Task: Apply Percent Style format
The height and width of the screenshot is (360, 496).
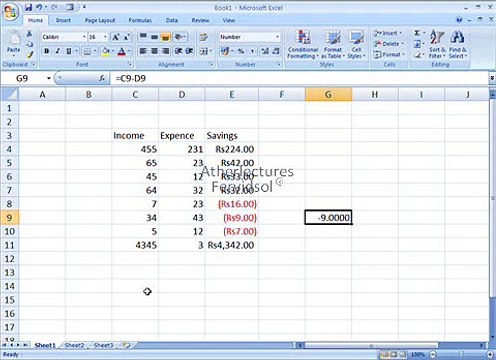Action: (x=241, y=51)
